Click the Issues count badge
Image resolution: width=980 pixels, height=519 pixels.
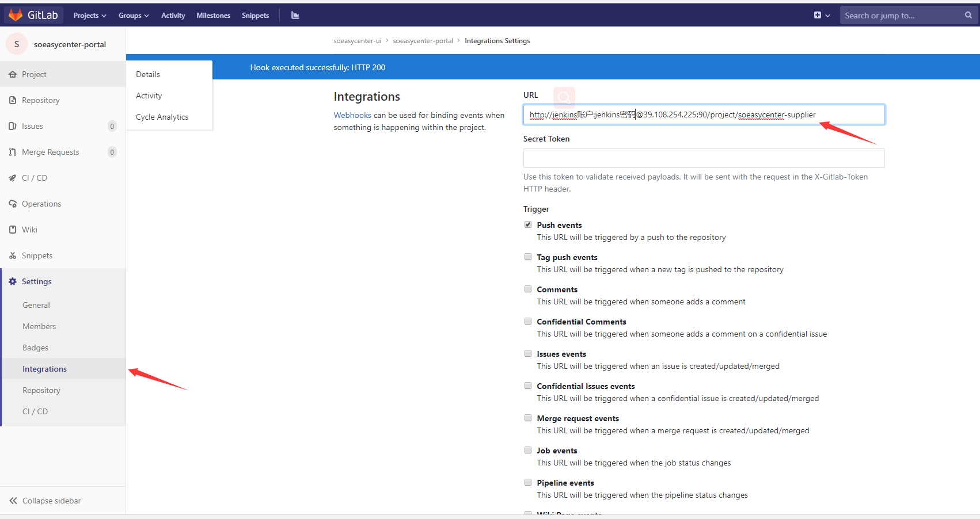112,126
